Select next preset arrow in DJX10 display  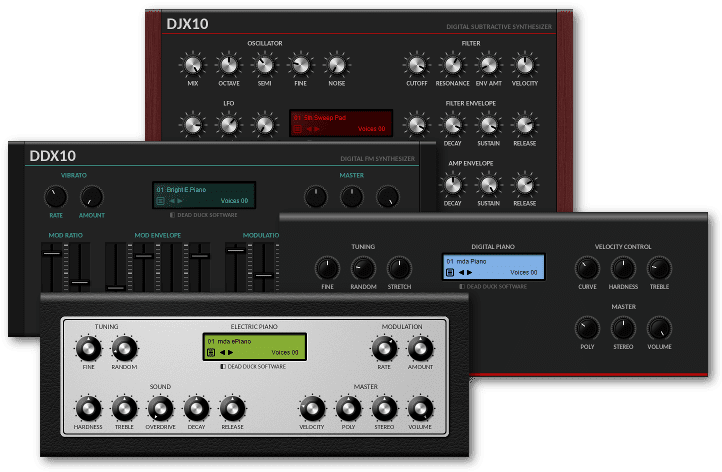tap(317, 129)
